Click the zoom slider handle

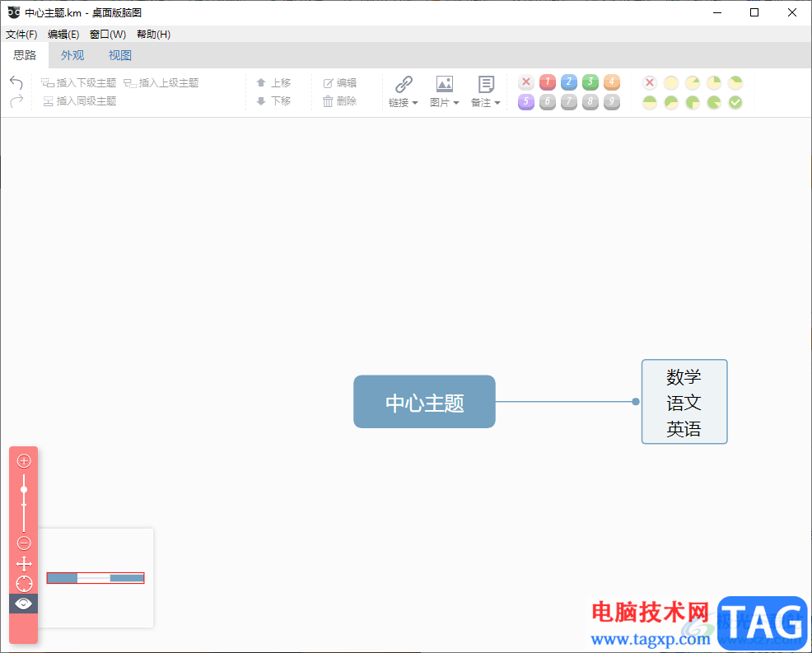coord(24,489)
